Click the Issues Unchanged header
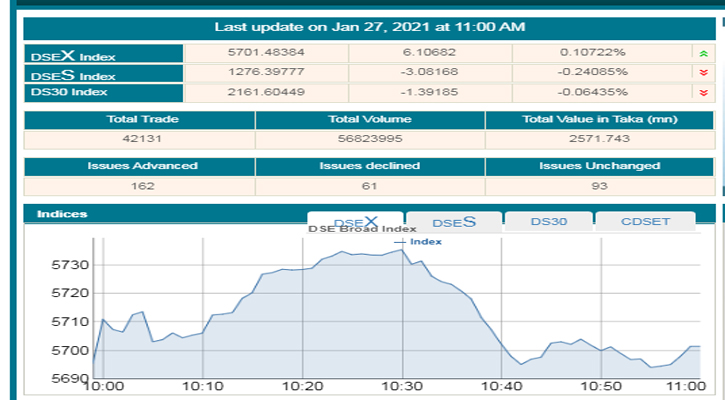 click(x=600, y=166)
